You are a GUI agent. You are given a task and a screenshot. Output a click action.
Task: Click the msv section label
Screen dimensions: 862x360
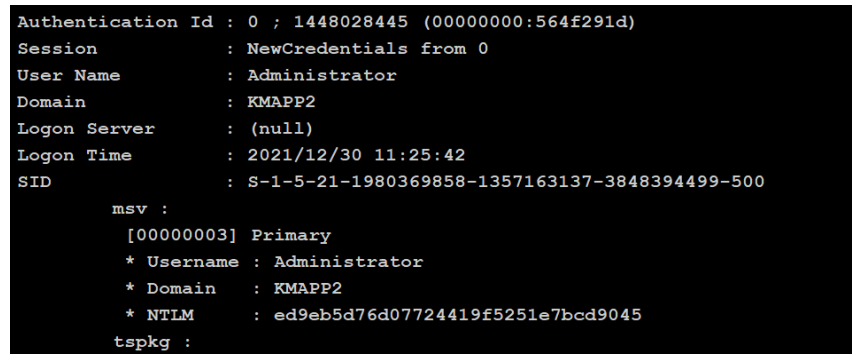pyautogui.click(x=140, y=209)
